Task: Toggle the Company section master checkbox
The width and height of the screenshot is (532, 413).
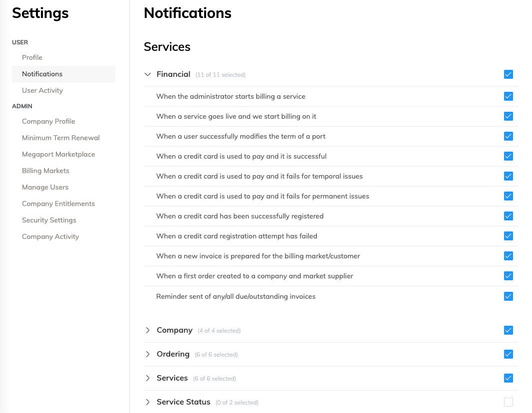Action: coord(508,330)
